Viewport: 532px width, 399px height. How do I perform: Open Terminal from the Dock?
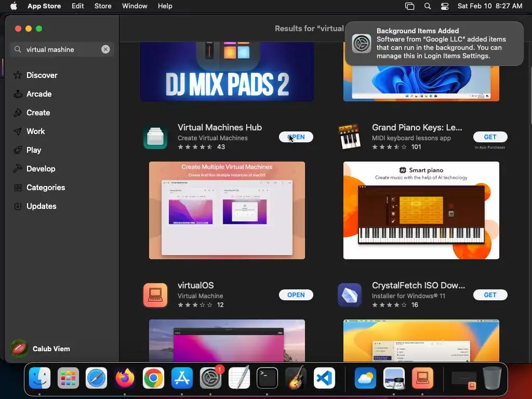268,378
